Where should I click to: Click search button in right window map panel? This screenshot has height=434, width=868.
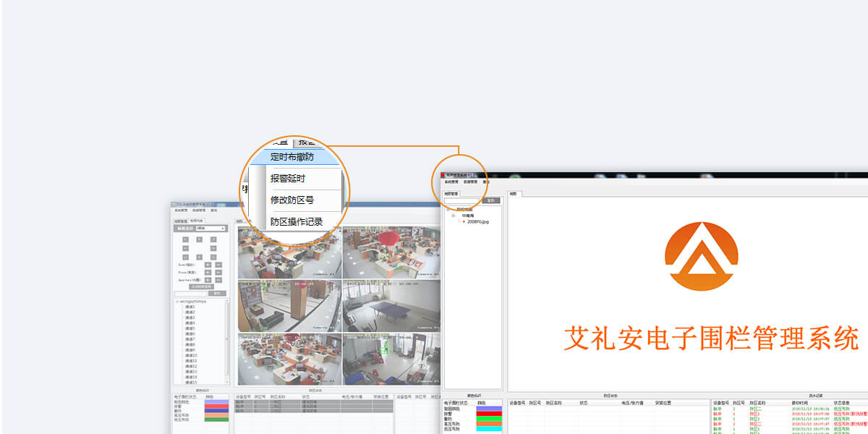tap(491, 200)
